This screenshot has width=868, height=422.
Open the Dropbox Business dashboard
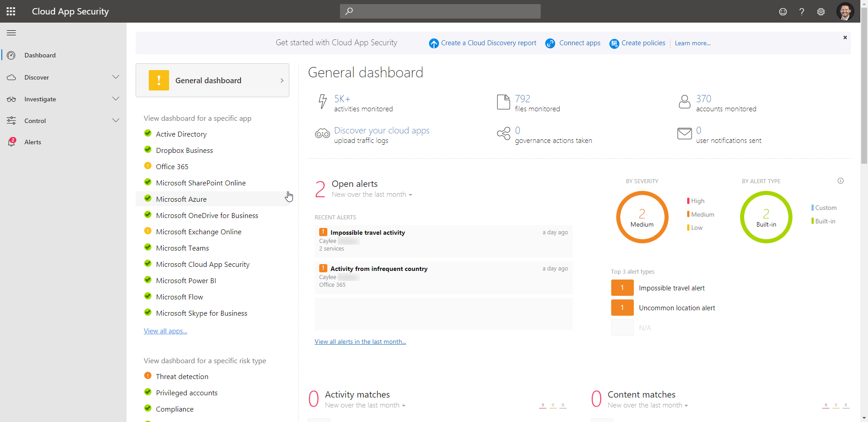click(184, 150)
